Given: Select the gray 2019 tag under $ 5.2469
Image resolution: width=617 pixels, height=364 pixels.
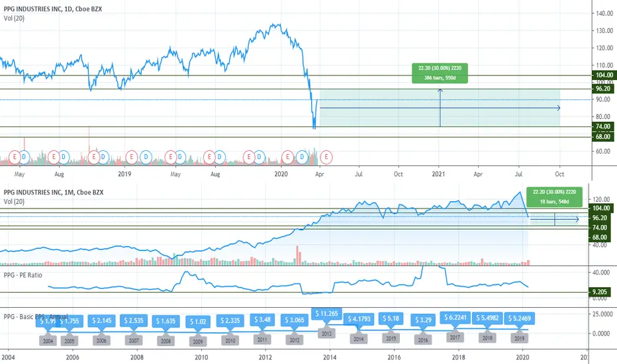Looking at the screenshot, I should click(520, 338).
